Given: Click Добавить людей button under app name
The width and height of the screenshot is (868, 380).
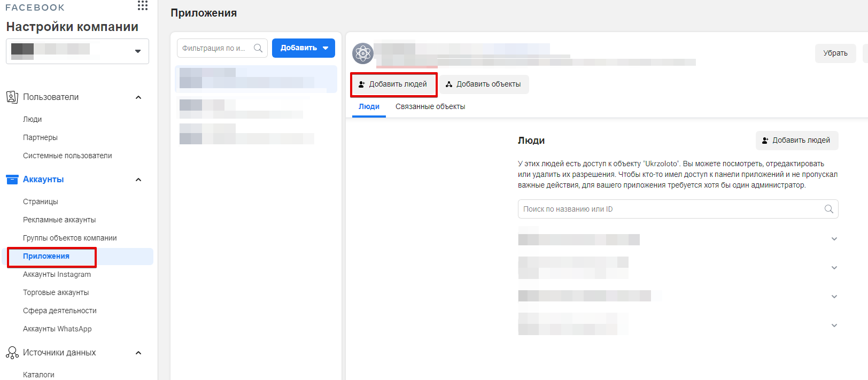Looking at the screenshot, I should tap(393, 84).
